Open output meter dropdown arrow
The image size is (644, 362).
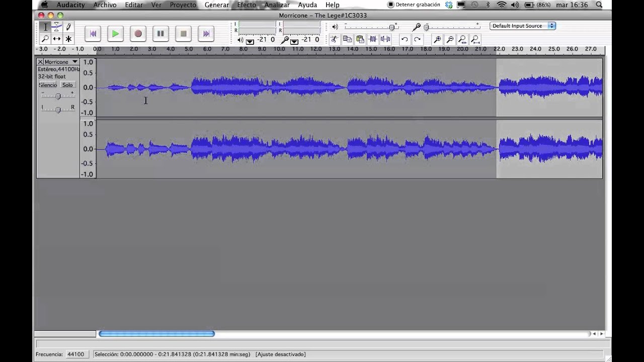pyautogui.click(x=250, y=41)
